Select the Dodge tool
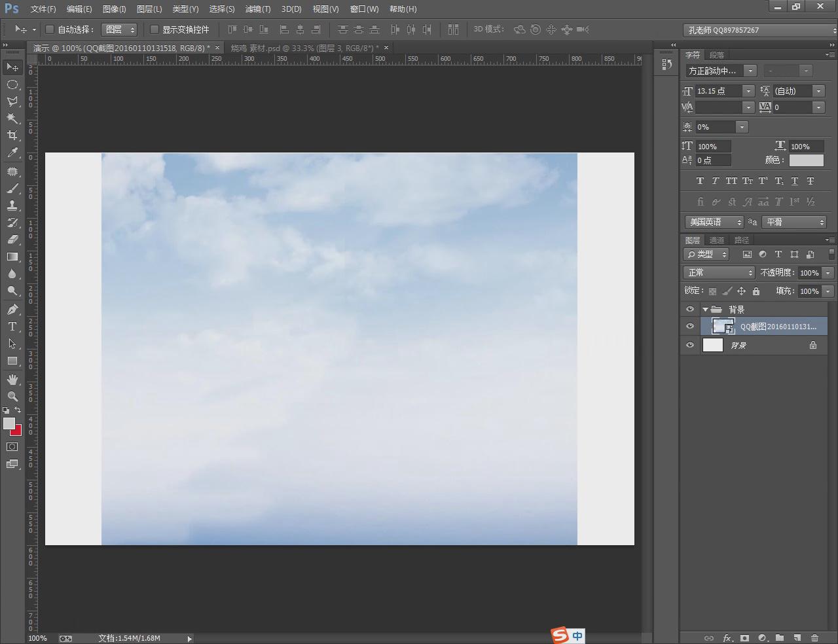 [12, 291]
